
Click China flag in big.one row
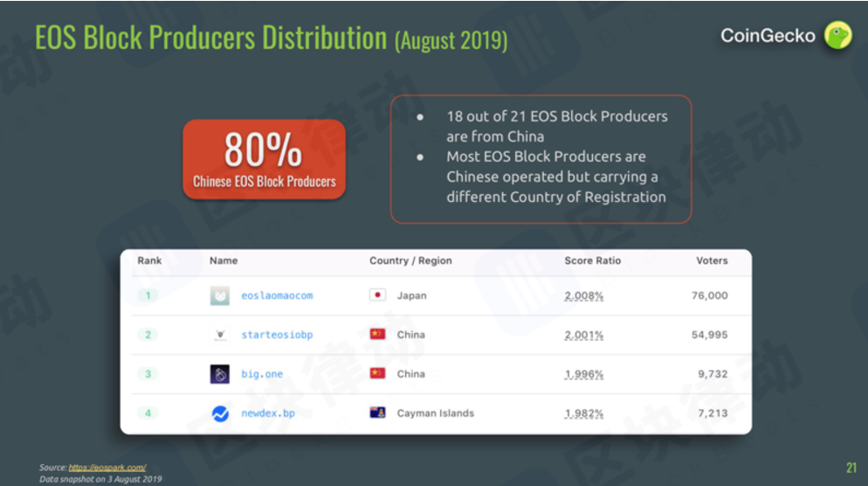coord(377,373)
